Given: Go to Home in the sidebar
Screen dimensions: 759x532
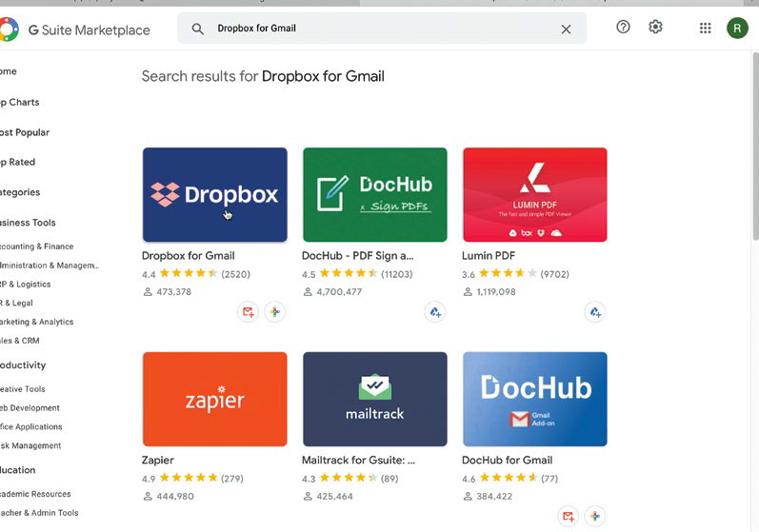Looking at the screenshot, I should tap(9, 71).
